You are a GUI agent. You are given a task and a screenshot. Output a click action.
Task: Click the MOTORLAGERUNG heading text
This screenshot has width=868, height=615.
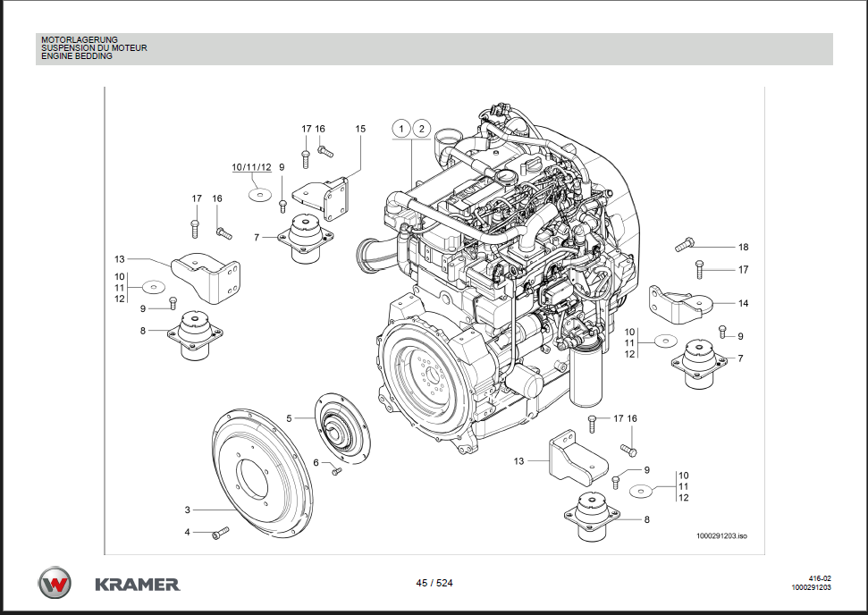(80, 40)
